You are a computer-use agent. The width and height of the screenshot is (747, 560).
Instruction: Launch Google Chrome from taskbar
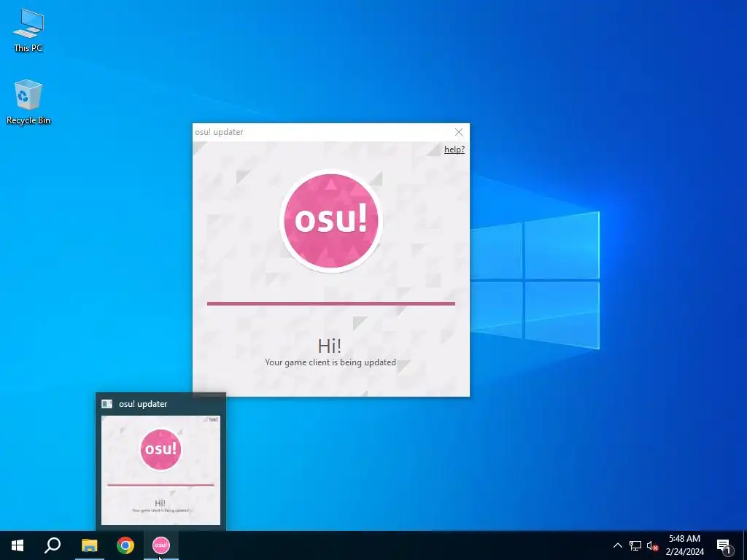(x=125, y=545)
